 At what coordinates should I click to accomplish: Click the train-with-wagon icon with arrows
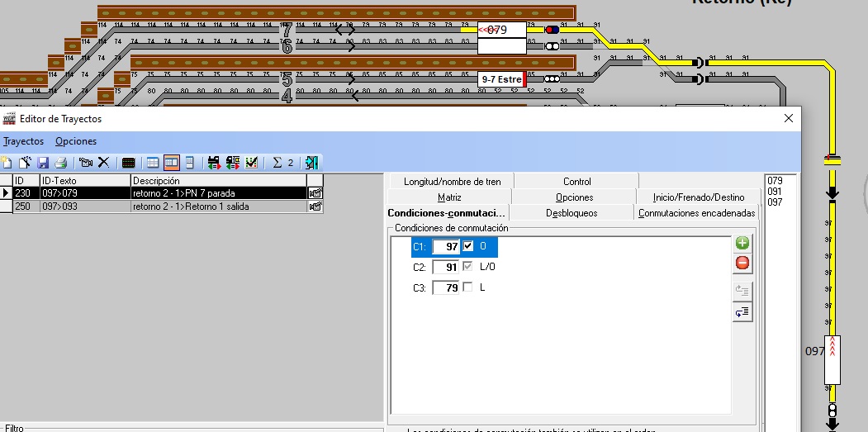tap(233, 162)
